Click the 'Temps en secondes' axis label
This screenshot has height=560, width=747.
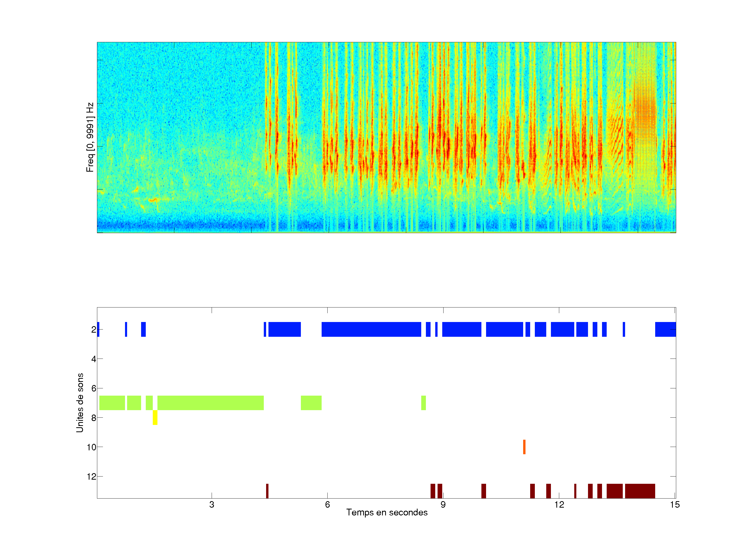coord(387,512)
